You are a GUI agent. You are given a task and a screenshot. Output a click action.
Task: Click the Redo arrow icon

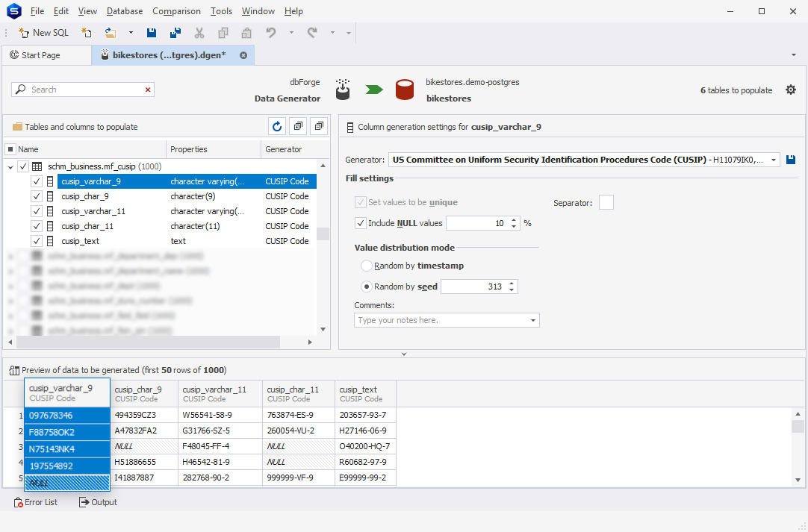tap(312, 32)
